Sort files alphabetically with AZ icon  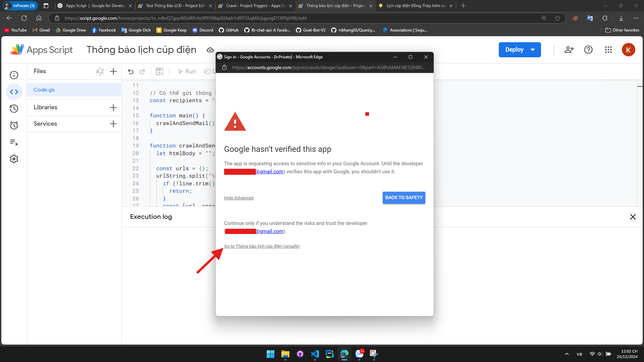(100, 71)
